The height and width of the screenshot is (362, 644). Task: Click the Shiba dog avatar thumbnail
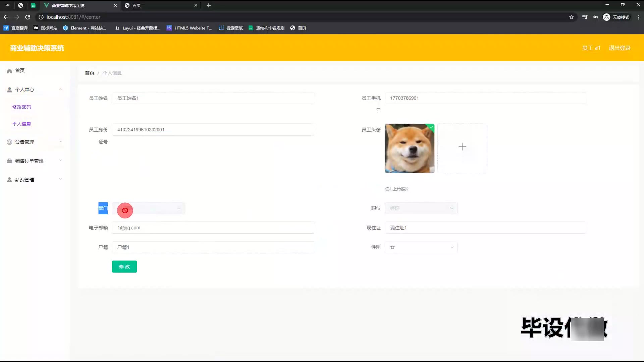point(409,148)
